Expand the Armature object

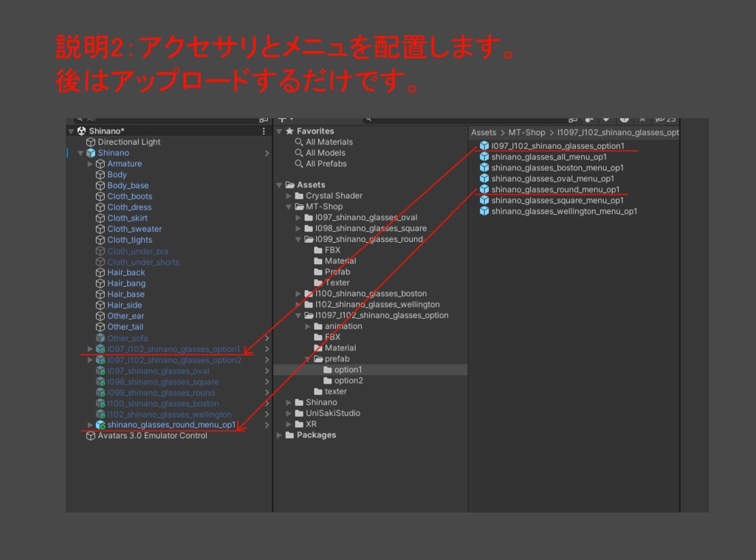click(90, 164)
